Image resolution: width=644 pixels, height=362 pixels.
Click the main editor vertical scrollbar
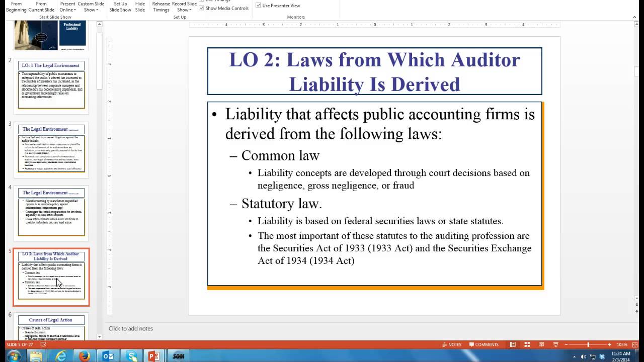click(x=636, y=161)
